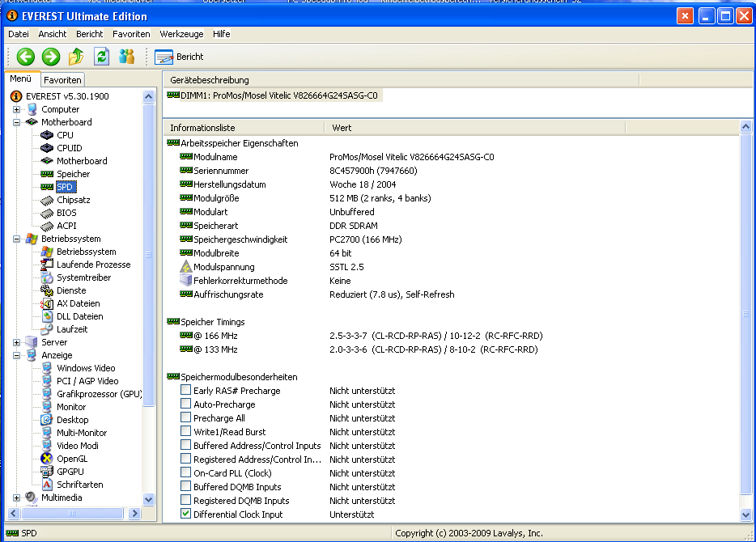Click the folder-up level toolbar icon
Screen dimensions: 756x542
[x=76, y=57]
